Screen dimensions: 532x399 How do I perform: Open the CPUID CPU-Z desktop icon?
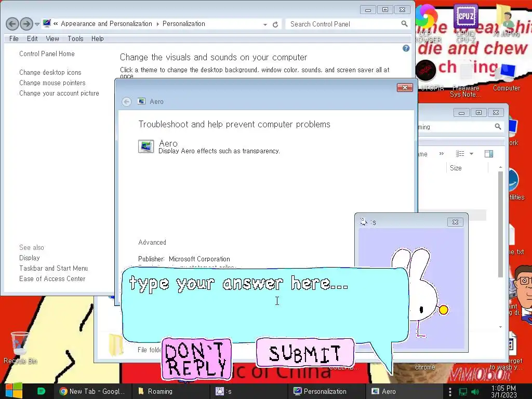(x=465, y=24)
